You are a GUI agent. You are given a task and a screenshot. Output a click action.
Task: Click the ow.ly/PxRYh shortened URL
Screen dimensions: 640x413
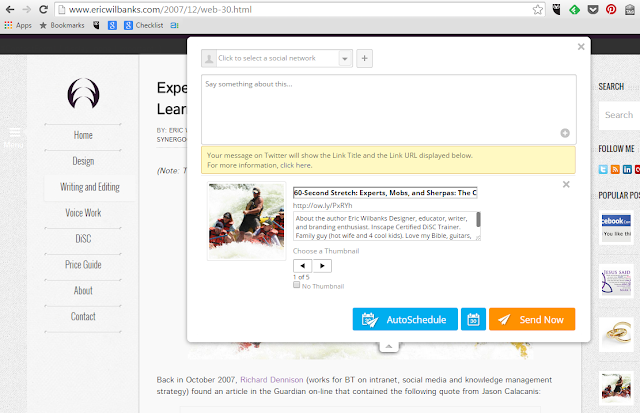click(322, 206)
